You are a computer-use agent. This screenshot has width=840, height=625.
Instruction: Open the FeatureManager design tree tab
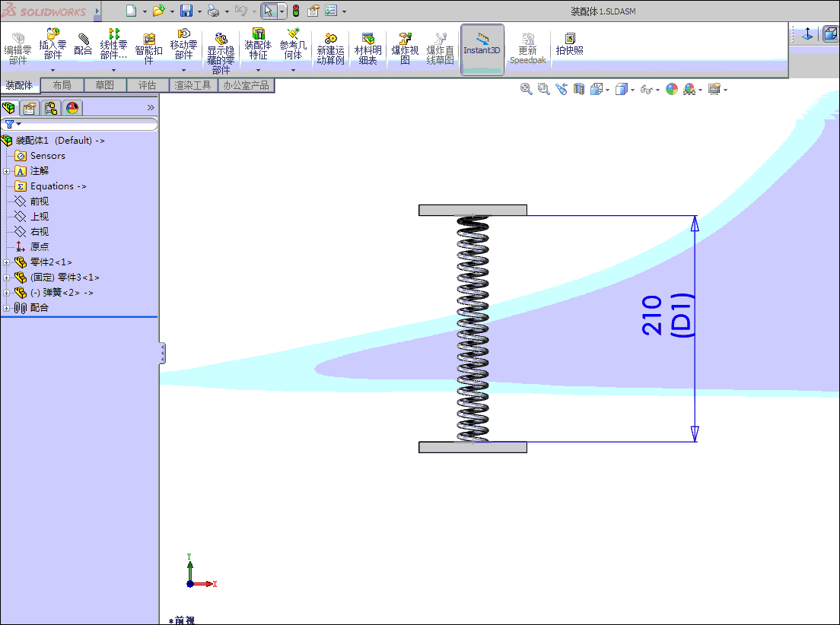point(9,108)
